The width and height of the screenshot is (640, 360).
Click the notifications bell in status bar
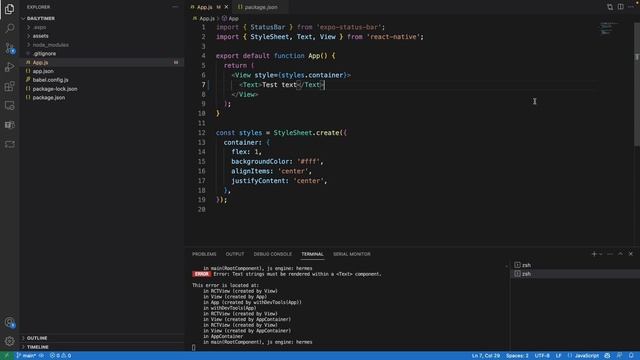point(631,356)
